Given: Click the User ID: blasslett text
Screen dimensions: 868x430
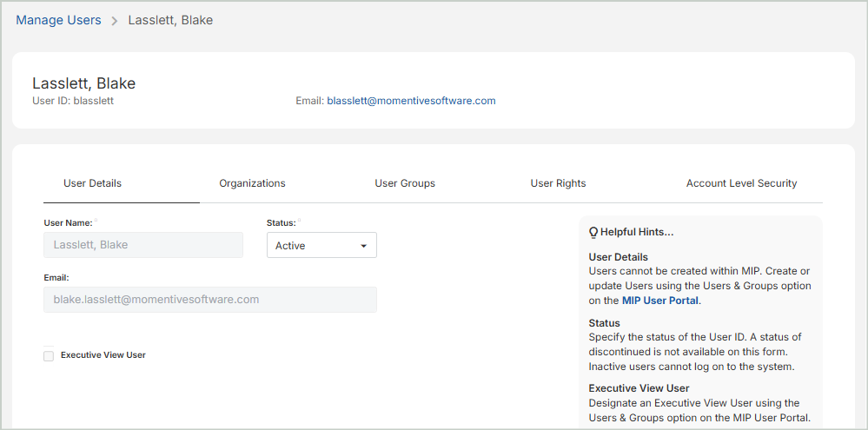Looking at the screenshot, I should [73, 101].
